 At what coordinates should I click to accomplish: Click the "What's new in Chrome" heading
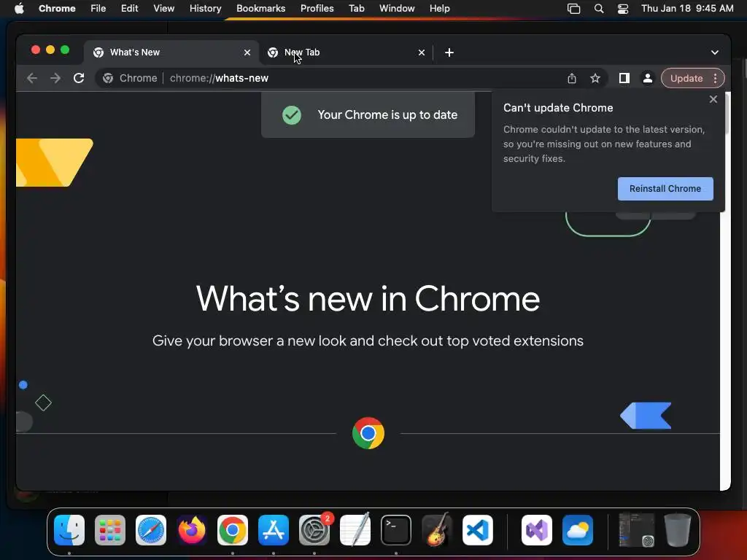point(368,299)
